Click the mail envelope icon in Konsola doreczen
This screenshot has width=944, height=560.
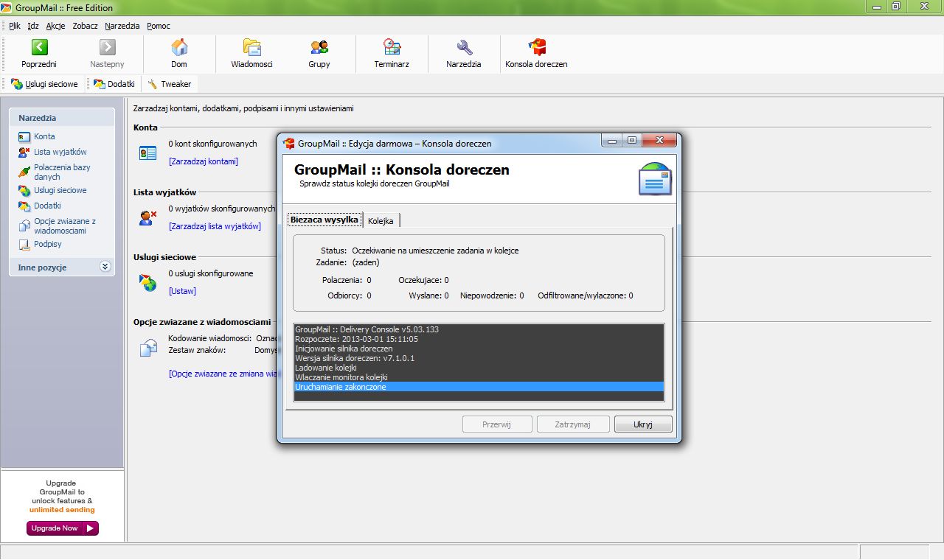tap(655, 178)
